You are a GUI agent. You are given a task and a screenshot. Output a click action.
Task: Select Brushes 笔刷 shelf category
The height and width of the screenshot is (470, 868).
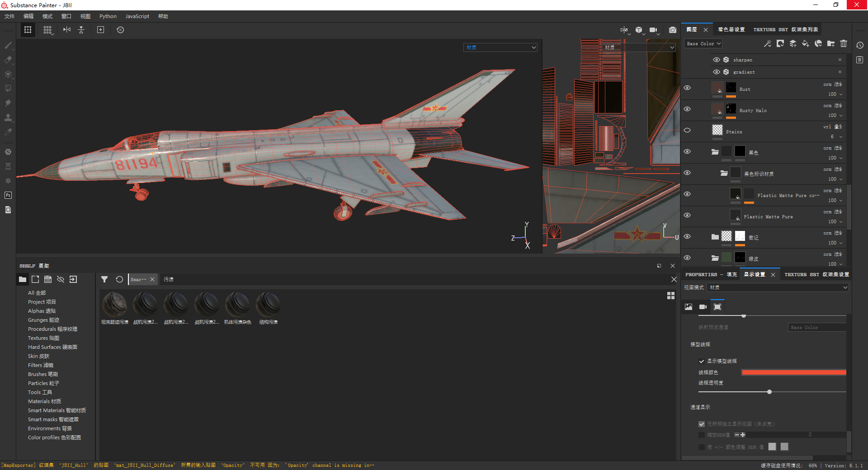click(x=43, y=374)
